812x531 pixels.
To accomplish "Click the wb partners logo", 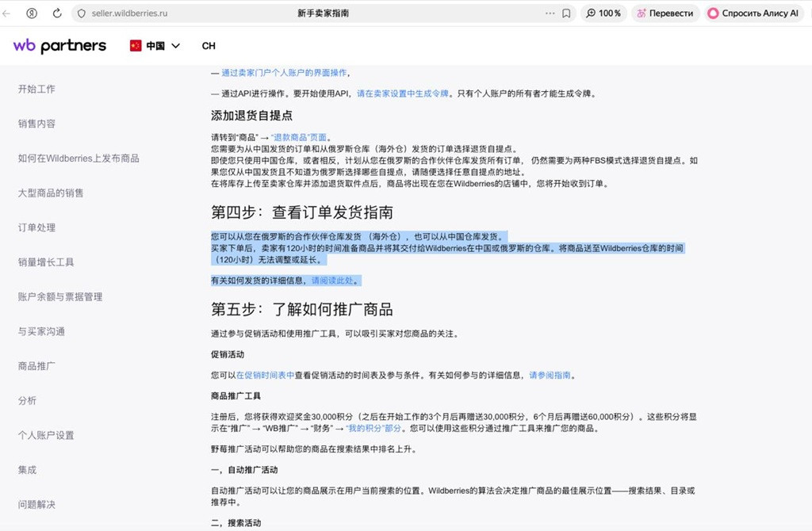I will point(59,46).
